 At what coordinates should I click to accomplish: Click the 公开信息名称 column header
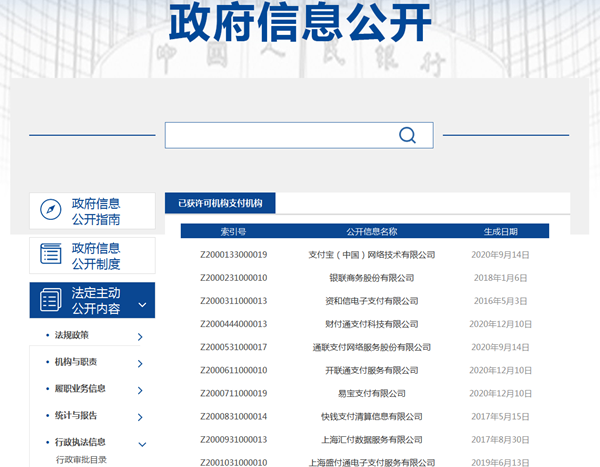click(x=372, y=232)
